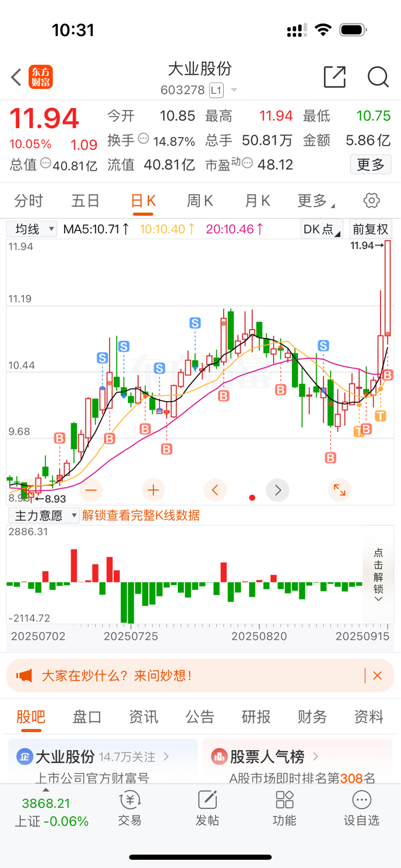Zoom in chart with plus icon

pyautogui.click(x=153, y=490)
